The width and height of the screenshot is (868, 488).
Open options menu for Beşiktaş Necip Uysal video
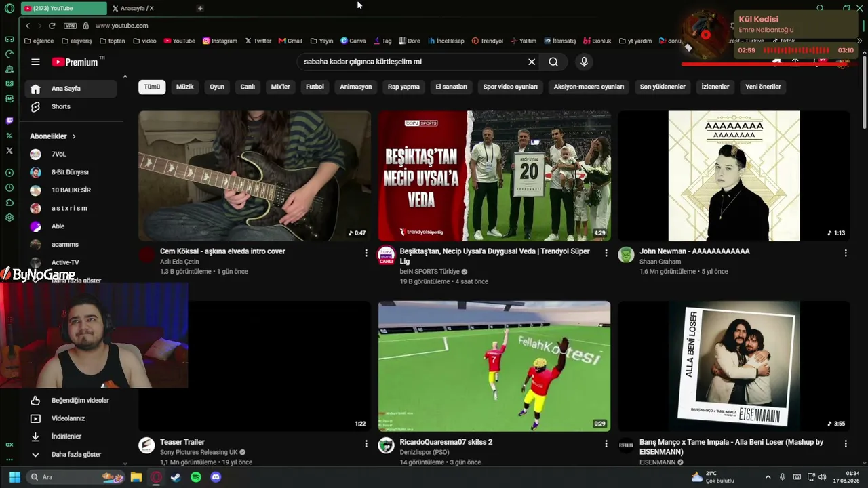point(606,253)
